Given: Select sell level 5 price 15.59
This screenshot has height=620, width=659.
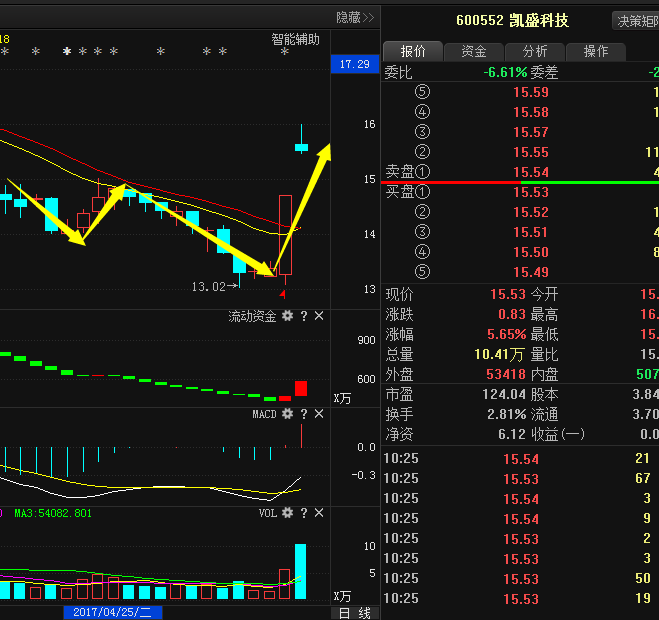Looking at the screenshot, I should coord(531,92).
